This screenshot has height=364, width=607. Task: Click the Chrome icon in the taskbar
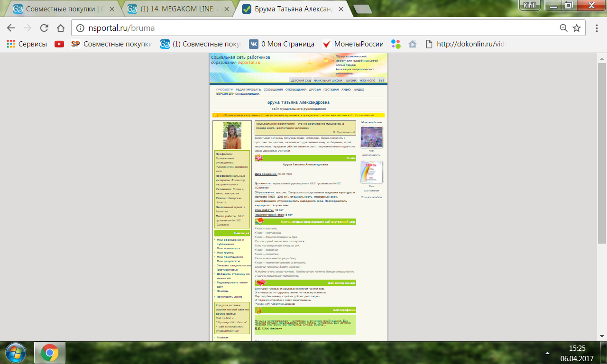(x=49, y=353)
